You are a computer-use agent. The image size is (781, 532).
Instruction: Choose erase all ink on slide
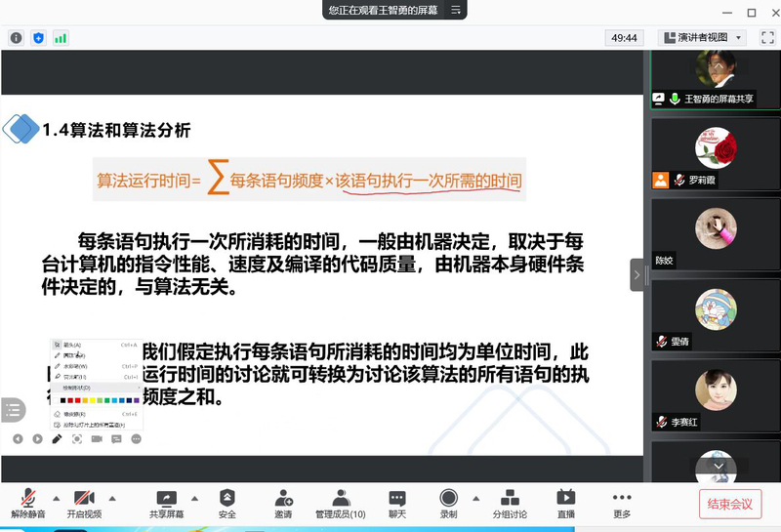[97, 425]
